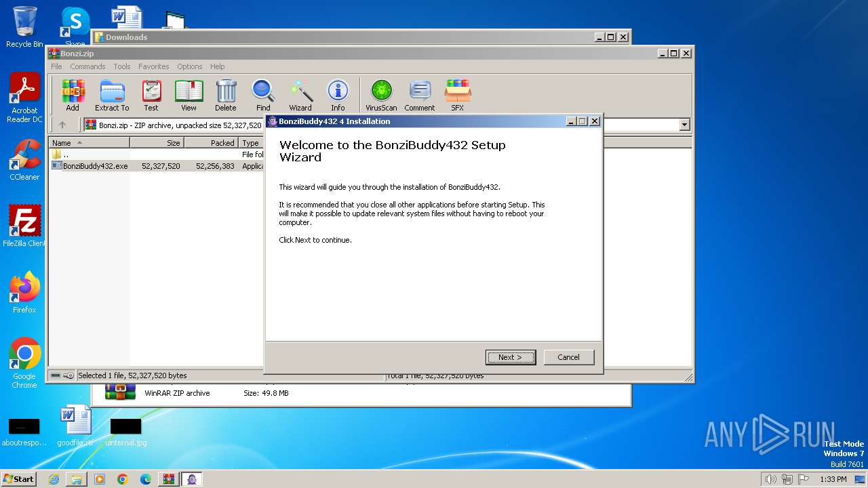Image resolution: width=868 pixels, height=488 pixels.
Task: Click WinRAR taskbar button
Action: tap(168, 479)
